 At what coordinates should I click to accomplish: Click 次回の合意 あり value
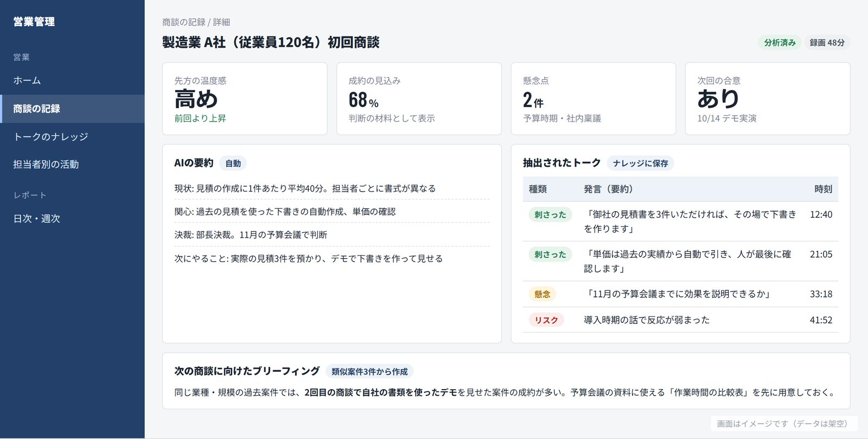point(718,99)
